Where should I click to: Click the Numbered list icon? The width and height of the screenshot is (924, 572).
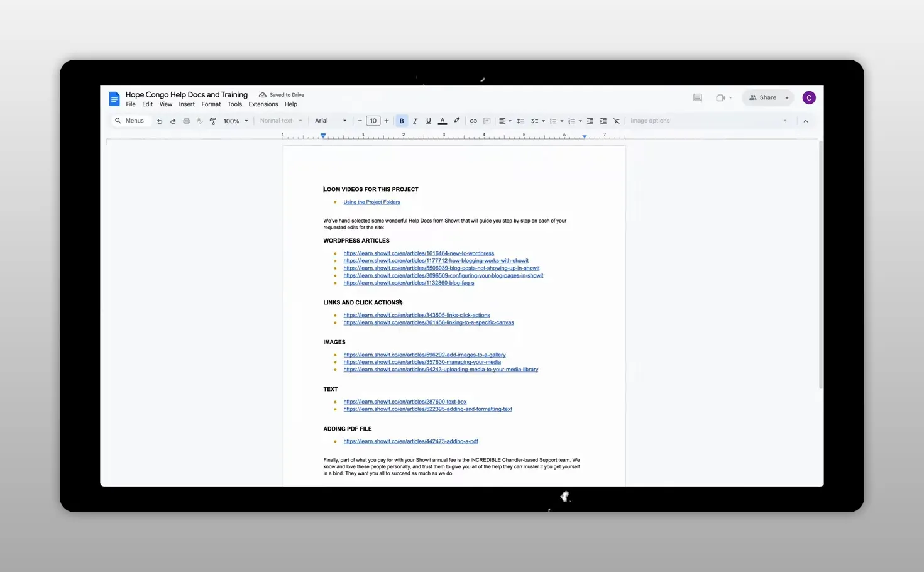[x=571, y=121]
